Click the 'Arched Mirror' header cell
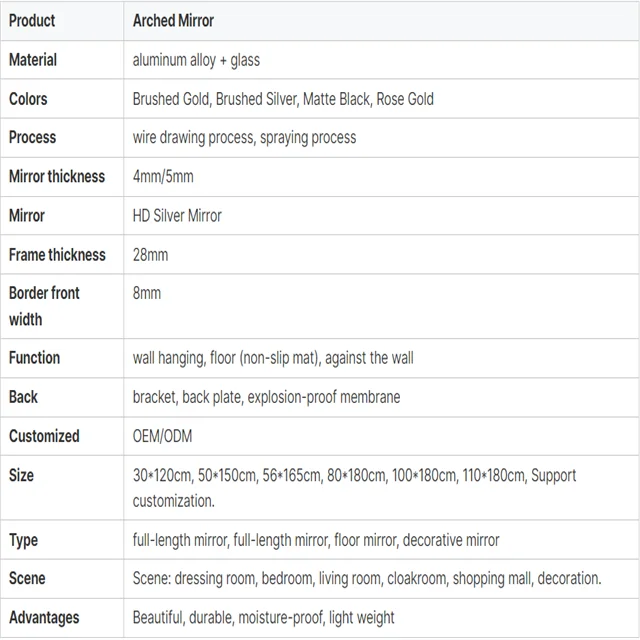 tap(173, 20)
